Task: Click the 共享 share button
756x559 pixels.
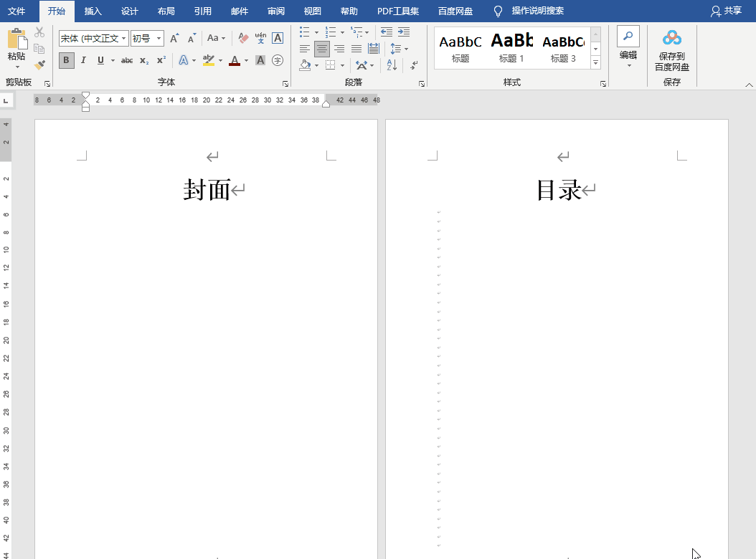Action: point(726,11)
